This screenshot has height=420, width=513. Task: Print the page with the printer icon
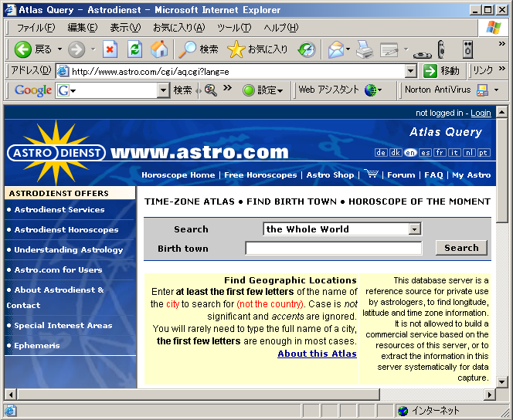pos(365,49)
